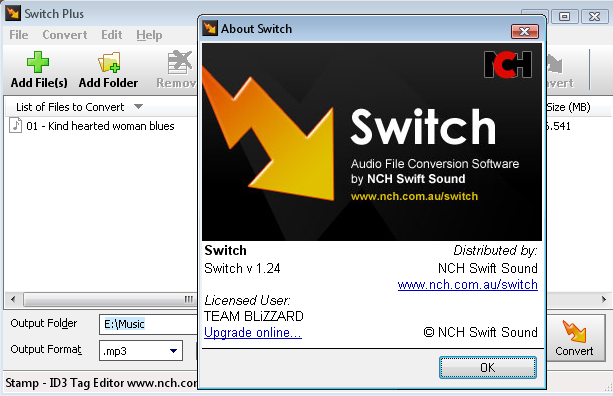The image size is (613, 396).
Task: Click the About Switch dialog title icon
Action: point(210,29)
